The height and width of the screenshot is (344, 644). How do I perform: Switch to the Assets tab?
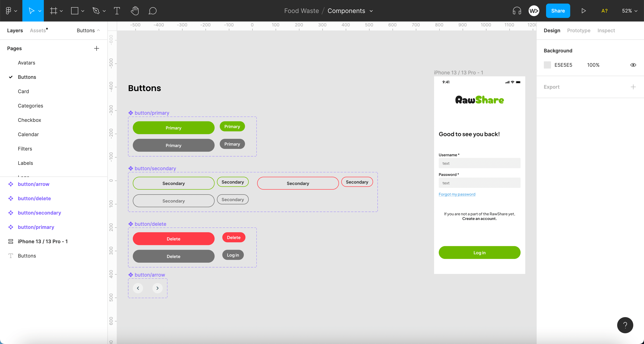tap(38, 30)
